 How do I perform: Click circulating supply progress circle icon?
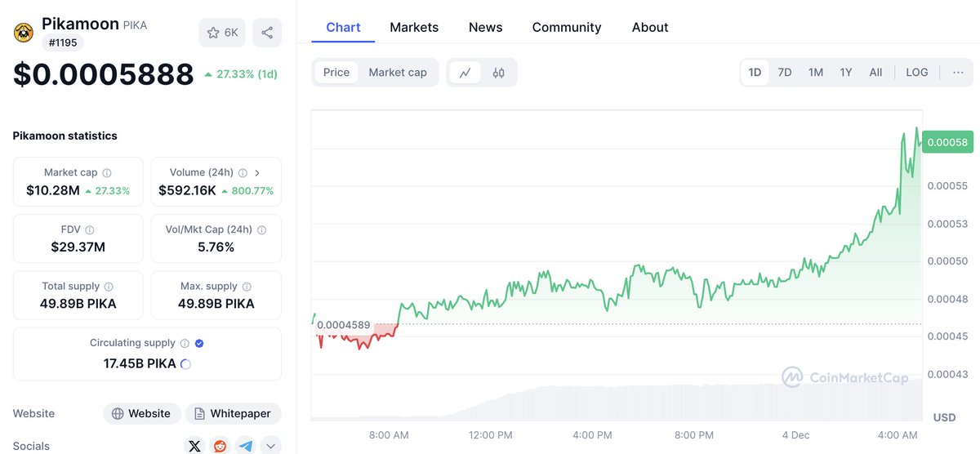click(185, 364)
